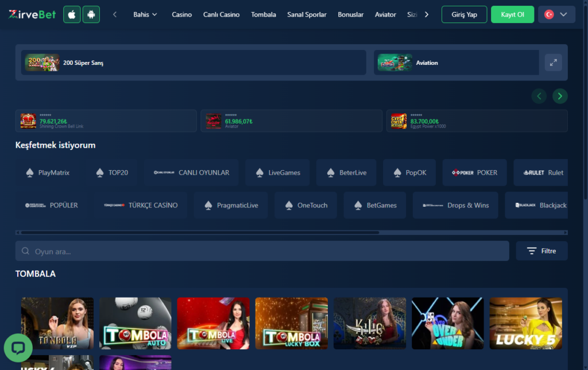Filter games by LiveGames provider
The height and width of the screenshot is (370, 588).
(x=277, y=172)
